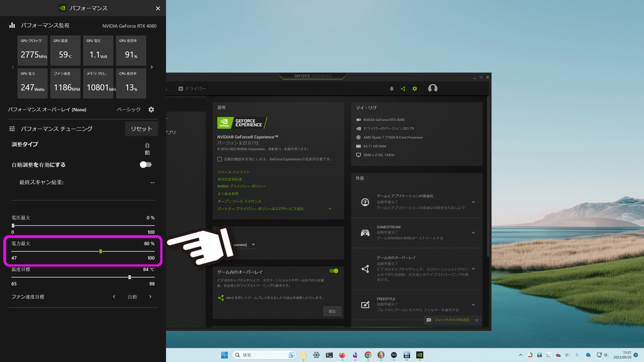
Task: Click the tuning sliders icon beside パフォーマンス チューニング
Action: coord(12,129)
